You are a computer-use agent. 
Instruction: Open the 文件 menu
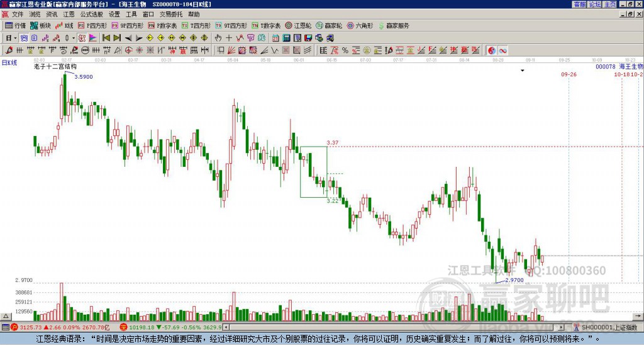click(x=17, y=14)
